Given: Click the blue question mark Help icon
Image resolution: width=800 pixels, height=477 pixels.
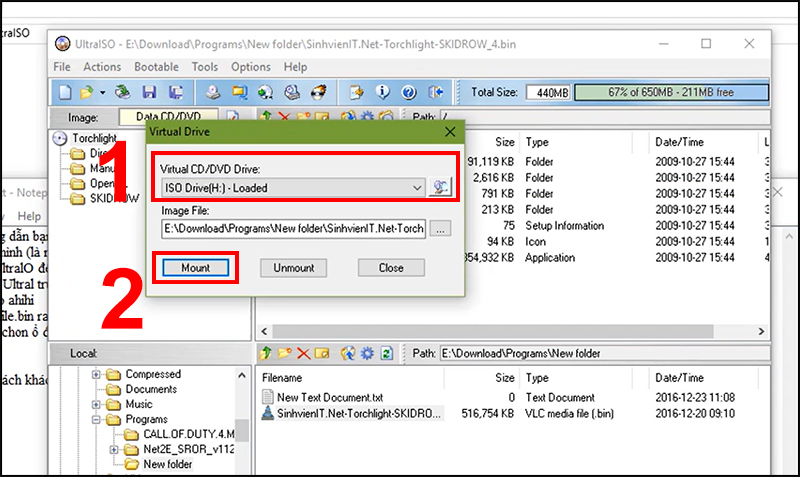Looking at the screenshot, I should coord(409,92).
